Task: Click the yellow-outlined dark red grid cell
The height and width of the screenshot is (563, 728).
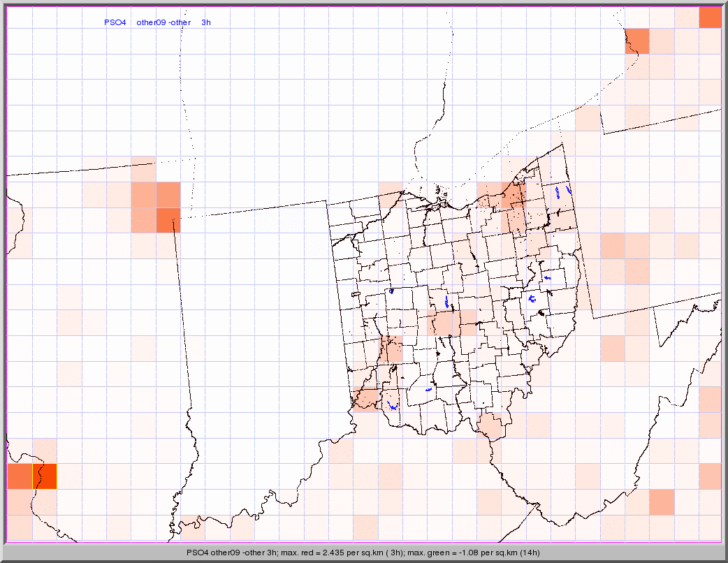Action: pos(45,476)
